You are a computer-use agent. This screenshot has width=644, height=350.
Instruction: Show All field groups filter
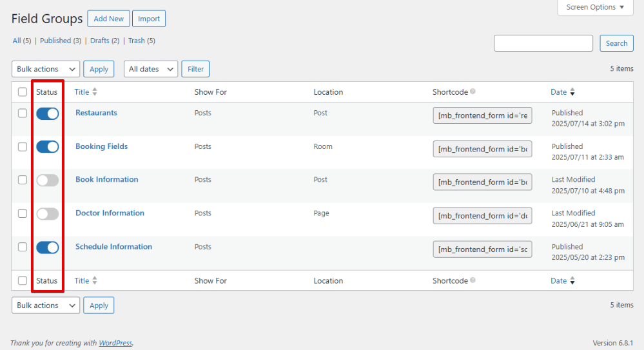[17, 41]
